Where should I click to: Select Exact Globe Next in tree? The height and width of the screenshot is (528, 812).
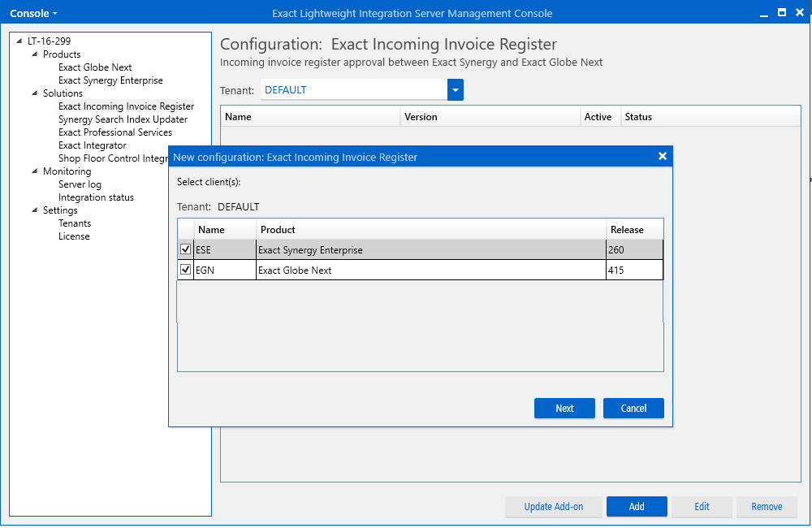[x=95, y=67]
